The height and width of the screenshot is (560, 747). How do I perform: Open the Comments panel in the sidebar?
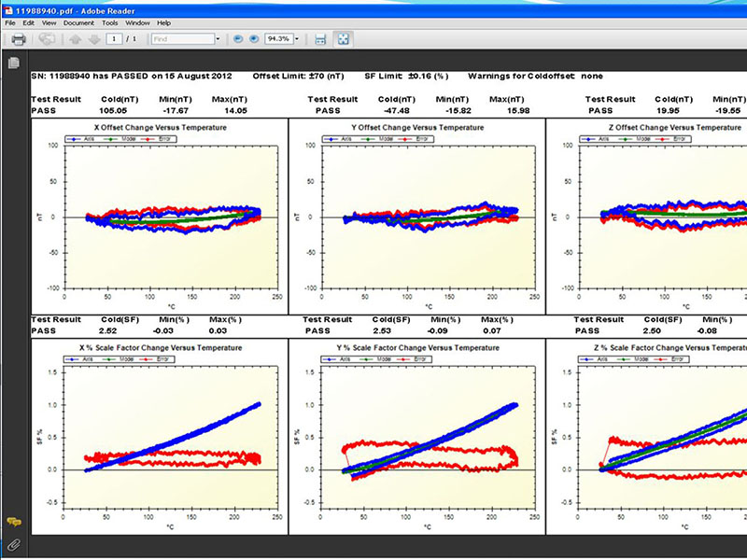(x=14, y=523)
